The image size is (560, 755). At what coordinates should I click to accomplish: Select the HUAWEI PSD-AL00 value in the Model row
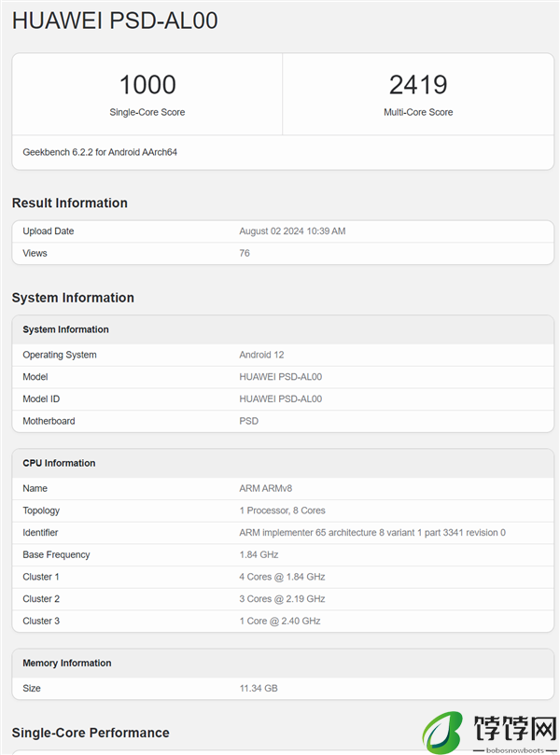tap(281, 377)
